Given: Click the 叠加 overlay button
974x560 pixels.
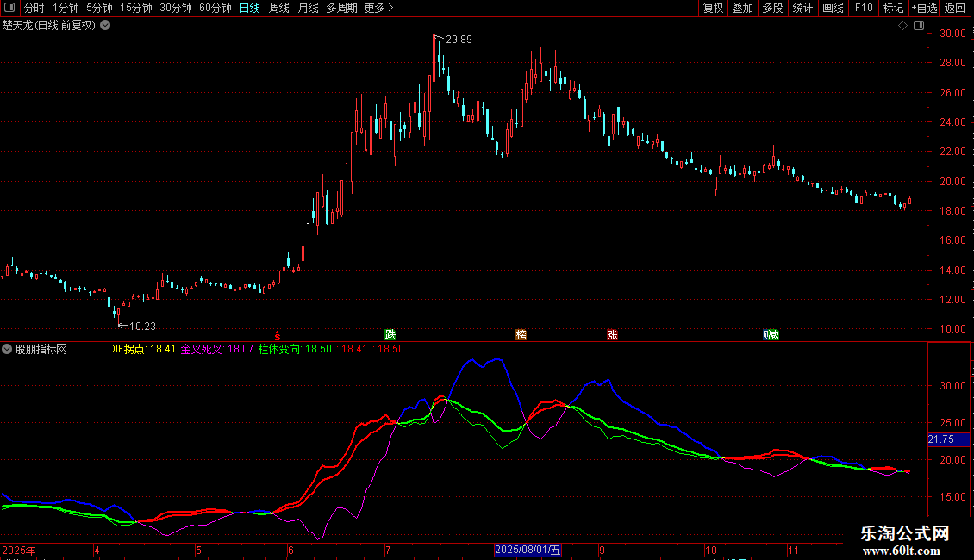Looking at the screenshot, I should tap(742, 9).
